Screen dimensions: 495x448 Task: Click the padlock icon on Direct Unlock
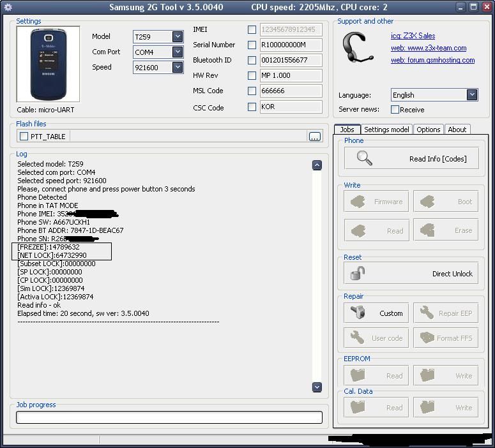358,273
